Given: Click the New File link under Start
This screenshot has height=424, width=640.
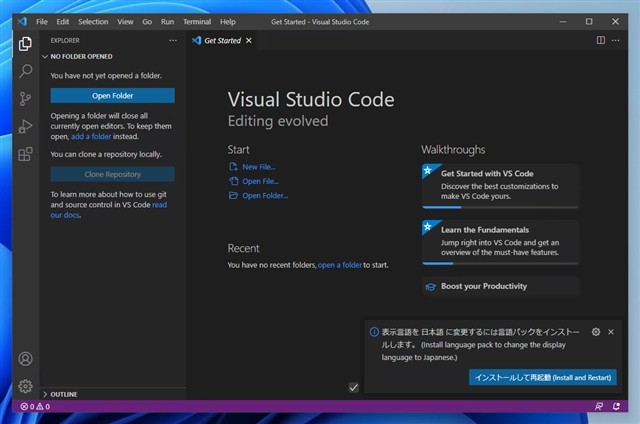Looking at the screenshot, I should point(258,167).
